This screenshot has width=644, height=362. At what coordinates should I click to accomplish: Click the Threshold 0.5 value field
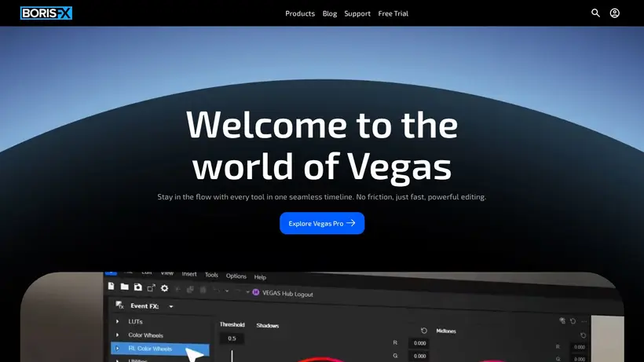pyautogui.click(x=232, y=338)
